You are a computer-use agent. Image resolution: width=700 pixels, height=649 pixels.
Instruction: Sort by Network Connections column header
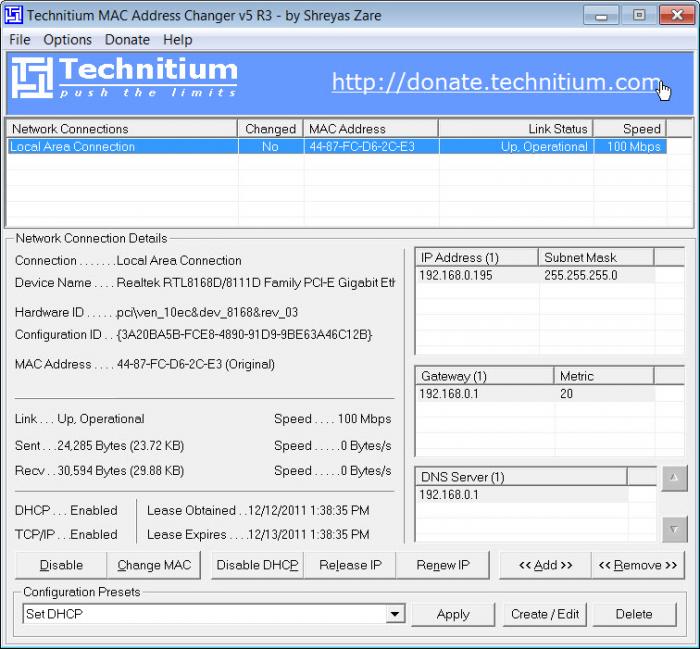[121, 129]
